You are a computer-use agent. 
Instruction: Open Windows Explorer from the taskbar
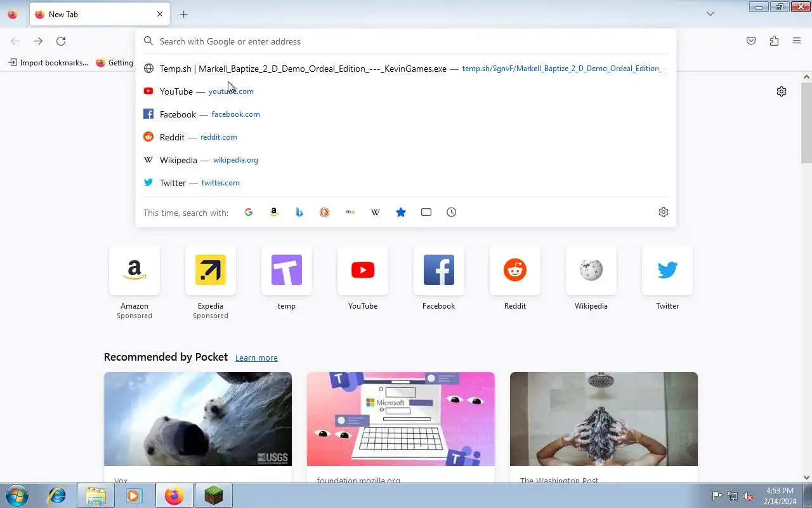[95, 495]
